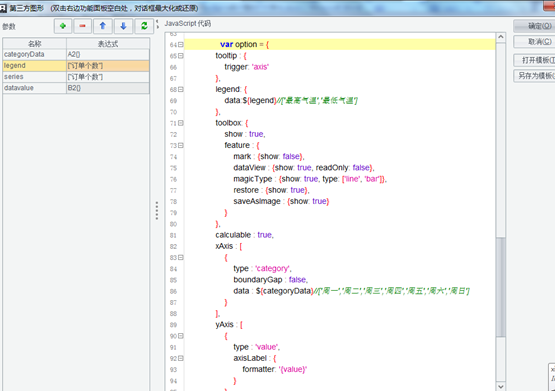Click the red remove parameter icon
The height and width of the screenshot is (392, 555).
83,26
